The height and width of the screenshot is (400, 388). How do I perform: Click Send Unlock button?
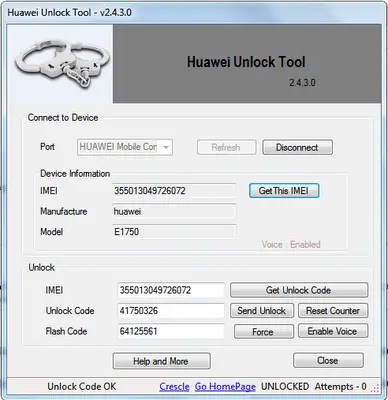(262, 311)
